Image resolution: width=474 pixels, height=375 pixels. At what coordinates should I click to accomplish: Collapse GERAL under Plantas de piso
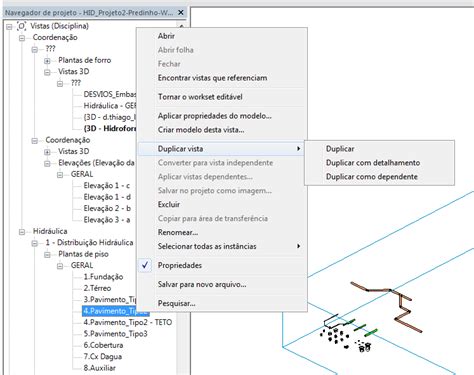click(x=60, y=266)
